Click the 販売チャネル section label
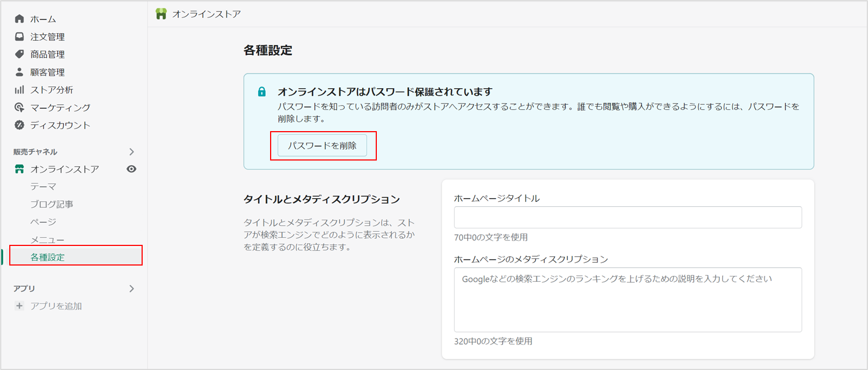 35,152
